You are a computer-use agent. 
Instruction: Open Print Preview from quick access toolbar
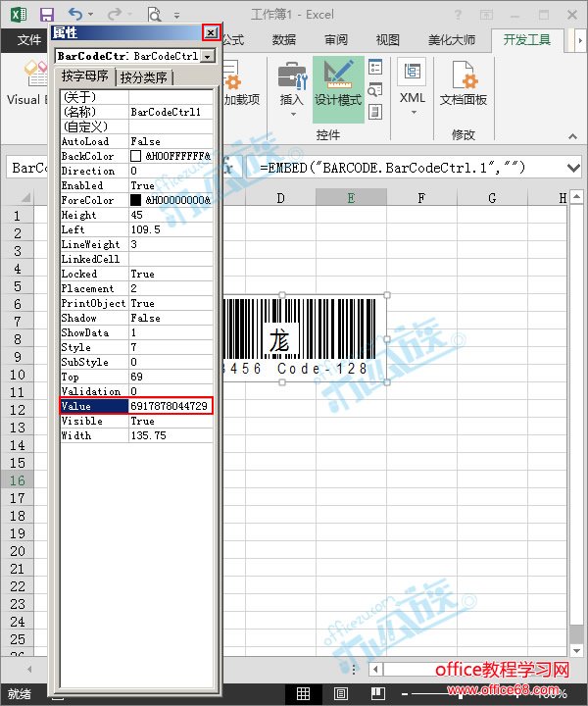pos(154,15)
